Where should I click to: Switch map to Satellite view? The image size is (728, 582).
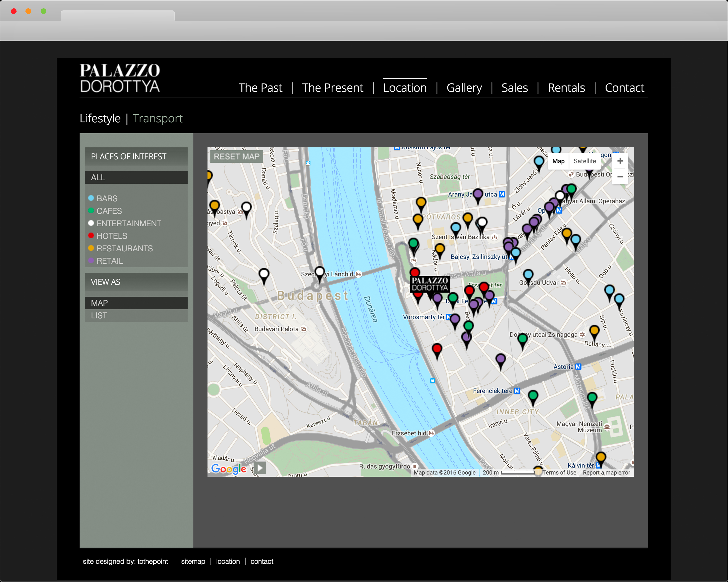(585, 161)
